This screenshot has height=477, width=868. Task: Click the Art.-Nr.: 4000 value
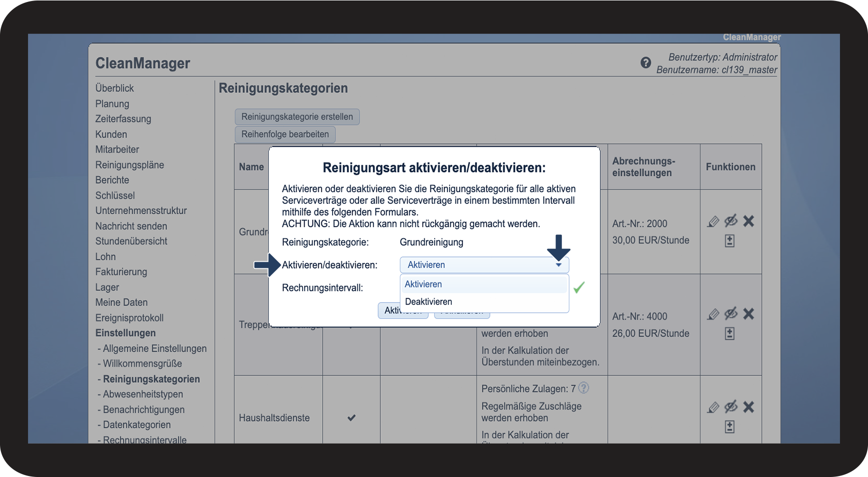pos(640,316)
